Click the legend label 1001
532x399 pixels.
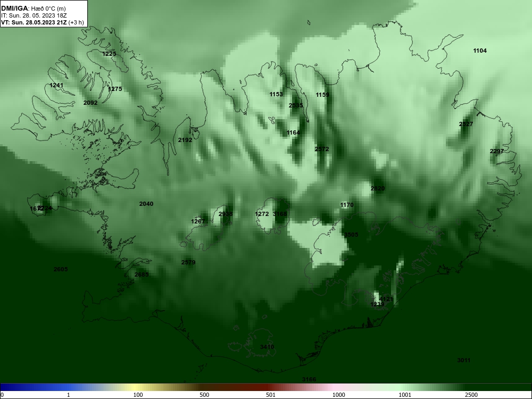(x=405, y=395)
